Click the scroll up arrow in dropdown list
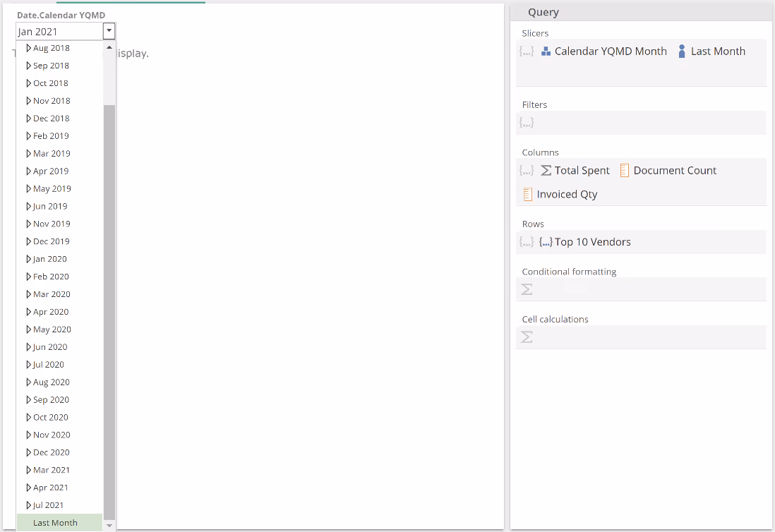 109,48
